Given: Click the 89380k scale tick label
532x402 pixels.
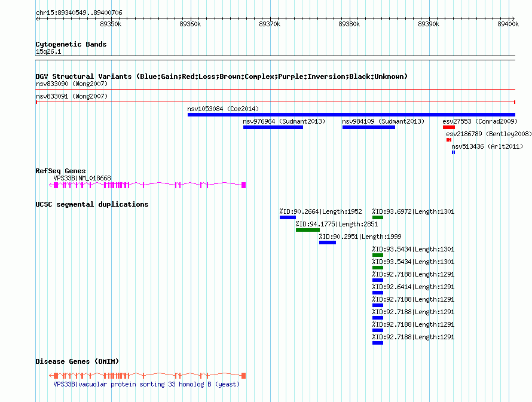Looking at the screenshot, I should (x=349, y=24).
